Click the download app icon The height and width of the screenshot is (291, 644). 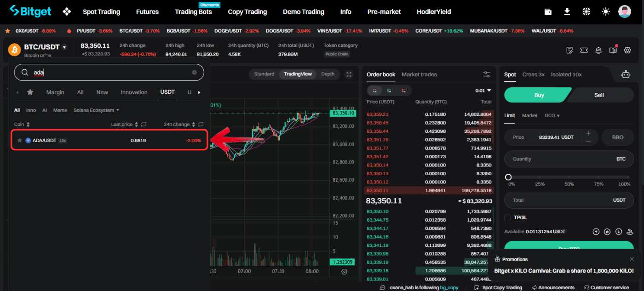click(567, 11)
